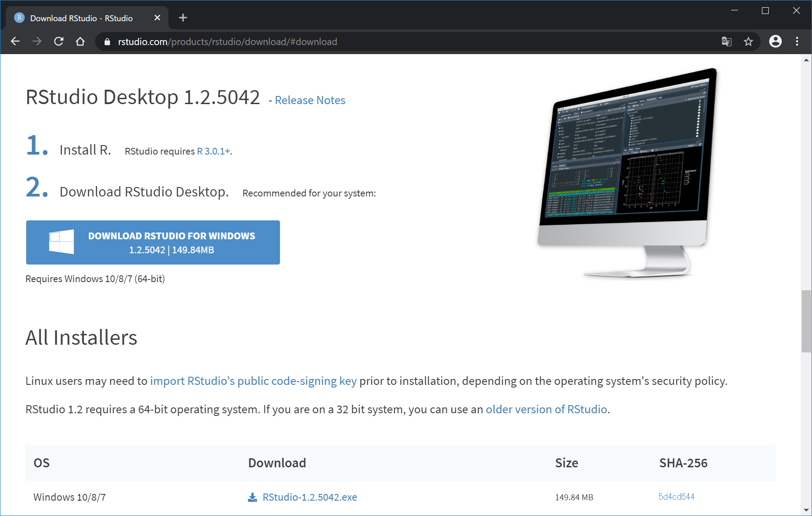The height and width of the screenshot is (516, 812).
Task: Click the 5d4cd644 SHA-256 hash link
Action: 676,497
